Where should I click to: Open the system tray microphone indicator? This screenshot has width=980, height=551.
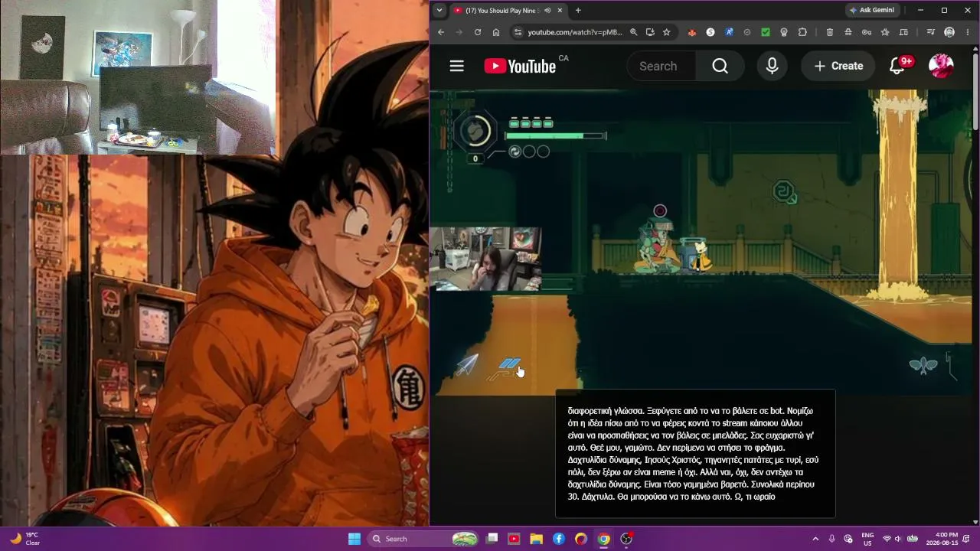click(831, 539)
